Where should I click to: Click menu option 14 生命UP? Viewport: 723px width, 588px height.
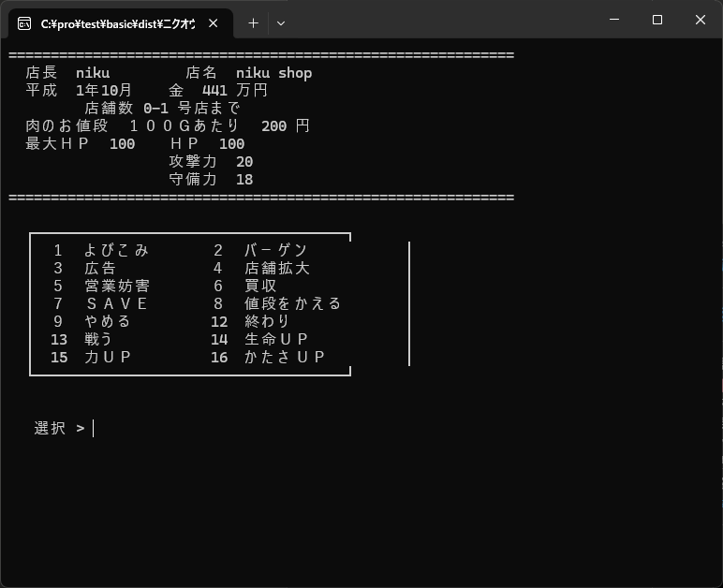(x=259, y=339)
